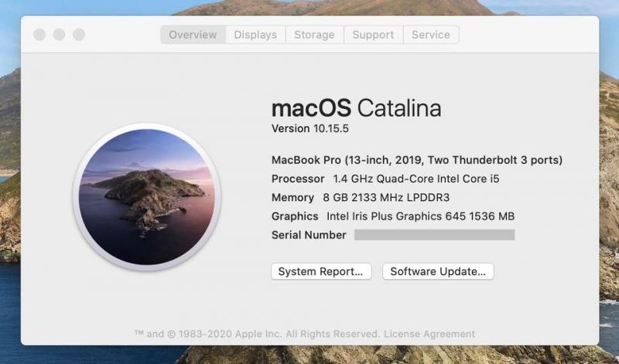Click the Memory label
This screenshot has width=619, height=364.
tap(293, 197)
